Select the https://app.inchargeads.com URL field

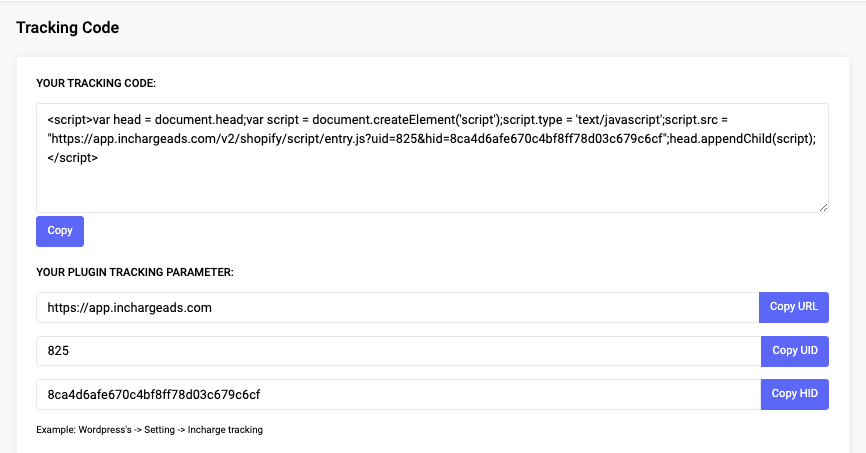398,307
